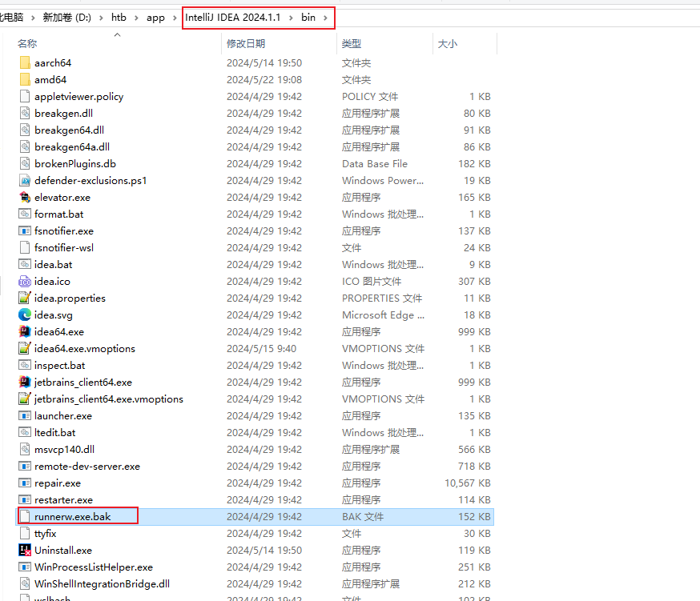Click the launcher.exe icon
Image resolution: width=700 pixels, height=601 pixels.
[x=25, y=416]
